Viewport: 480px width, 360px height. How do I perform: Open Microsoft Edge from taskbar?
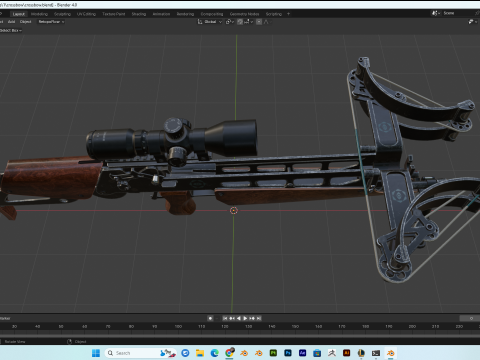tap(215, 353)
